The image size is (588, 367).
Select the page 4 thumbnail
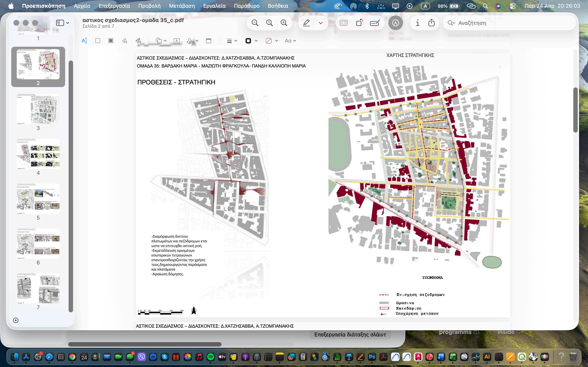38,154
